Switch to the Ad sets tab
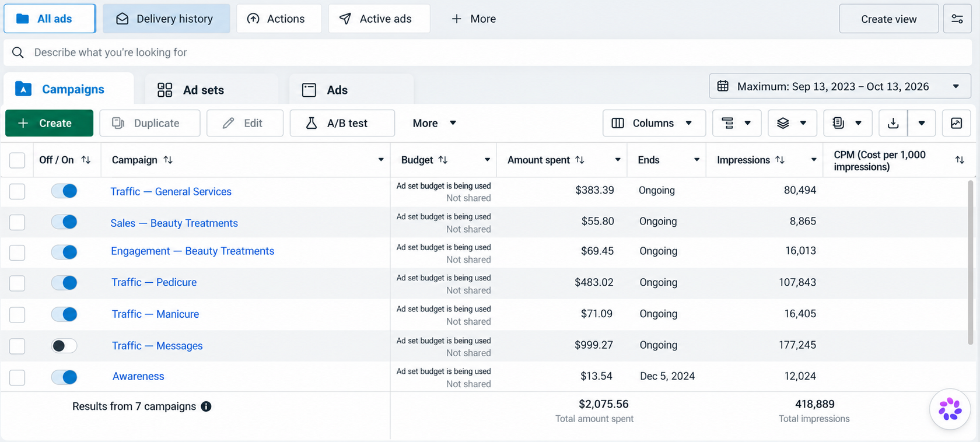Image resolution: width=980 pixels, height=442 pixels. click(x=212, y=90)
